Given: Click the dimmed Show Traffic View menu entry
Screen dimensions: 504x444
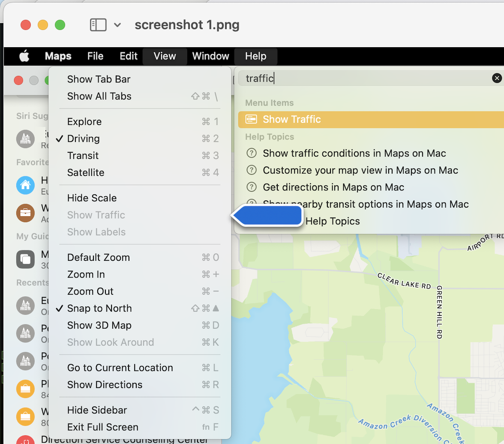Looking at the screenshot, I should [140, 215].
